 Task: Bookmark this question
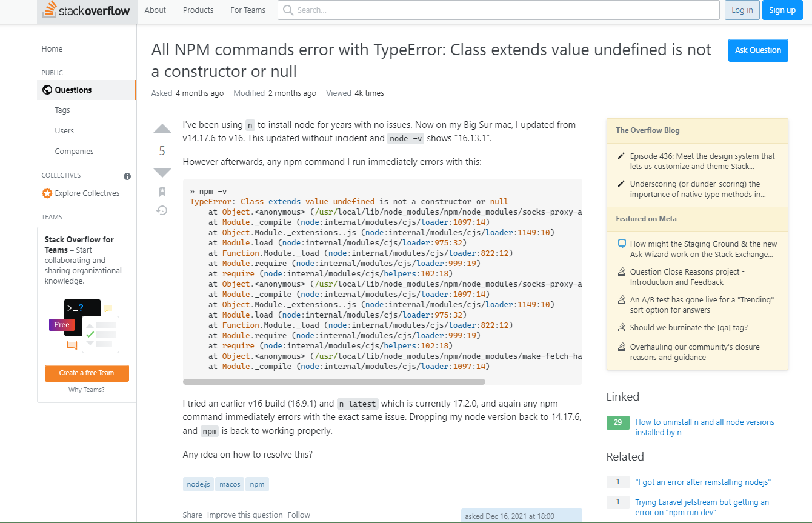point(162,192)
